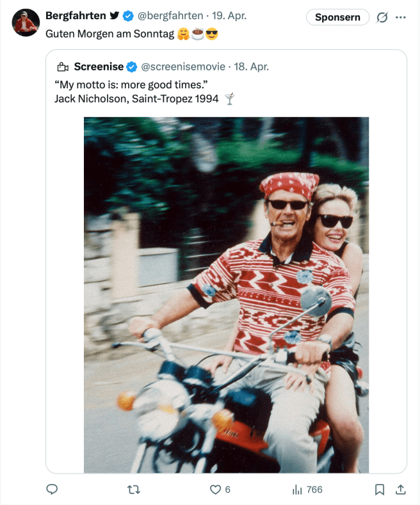Open view analytics showing 766

[x=307, y=490]
